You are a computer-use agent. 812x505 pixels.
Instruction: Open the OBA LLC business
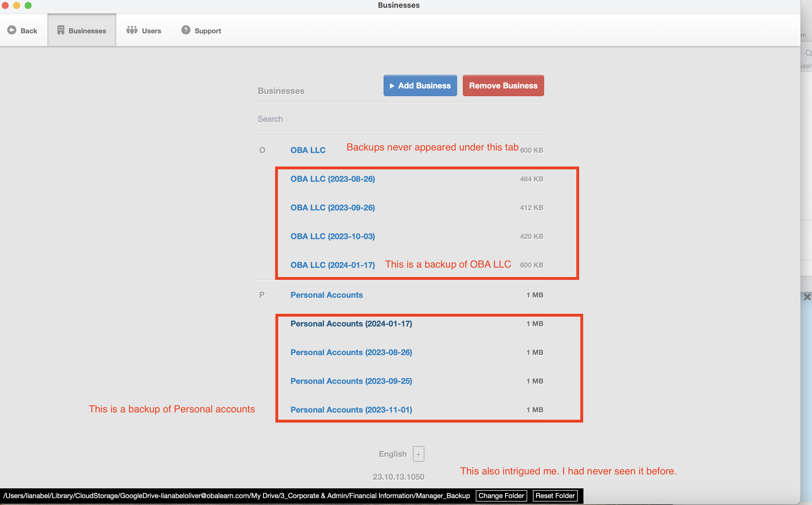coord(308,150)
